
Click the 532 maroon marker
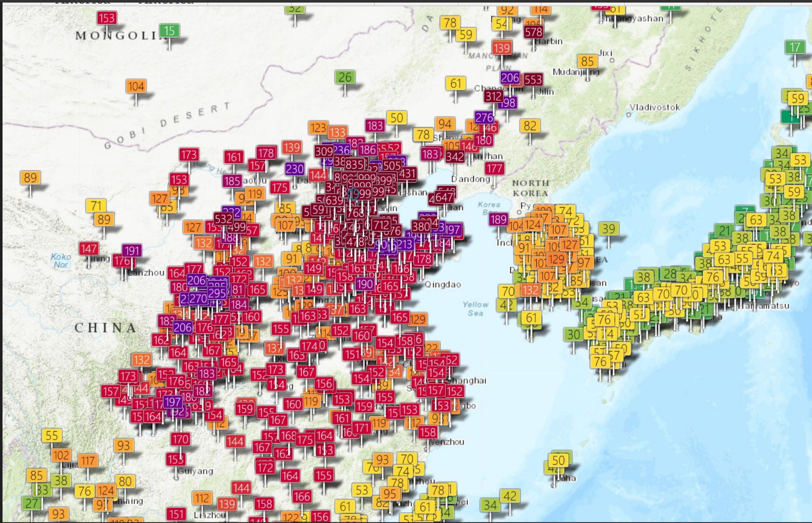[223, 219]
